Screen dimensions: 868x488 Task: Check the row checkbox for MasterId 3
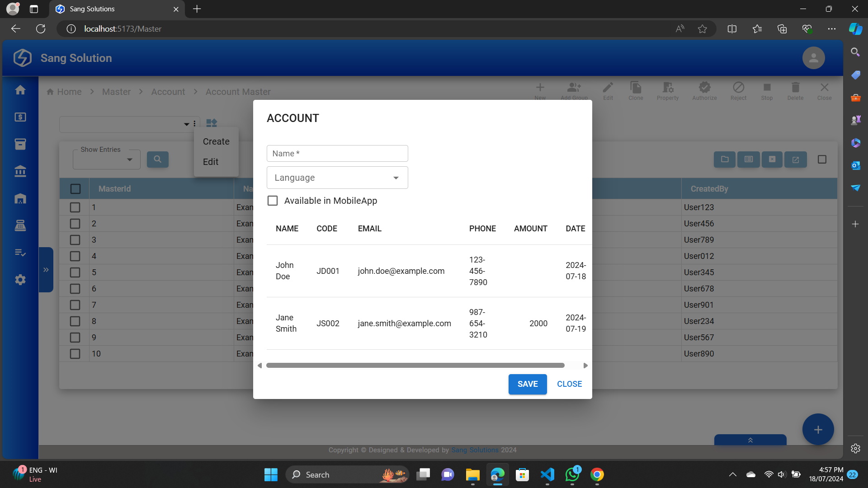click(x=75, y=240)
